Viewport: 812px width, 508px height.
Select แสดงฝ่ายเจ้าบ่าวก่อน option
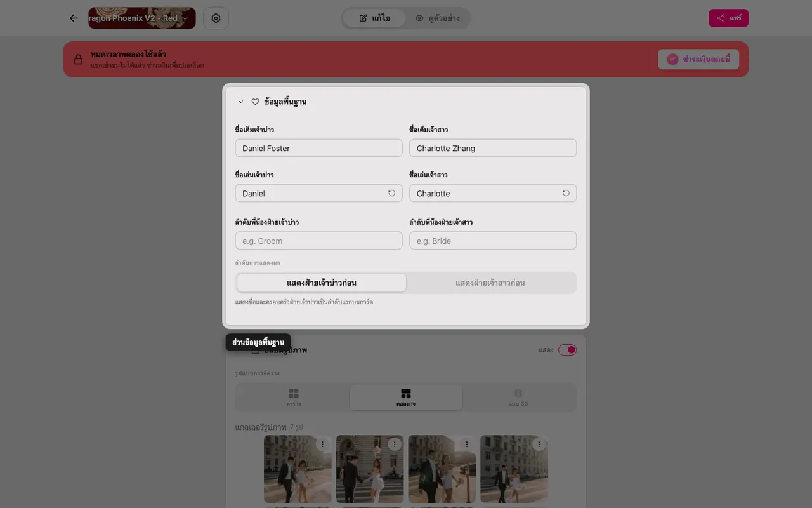[322, 283]
